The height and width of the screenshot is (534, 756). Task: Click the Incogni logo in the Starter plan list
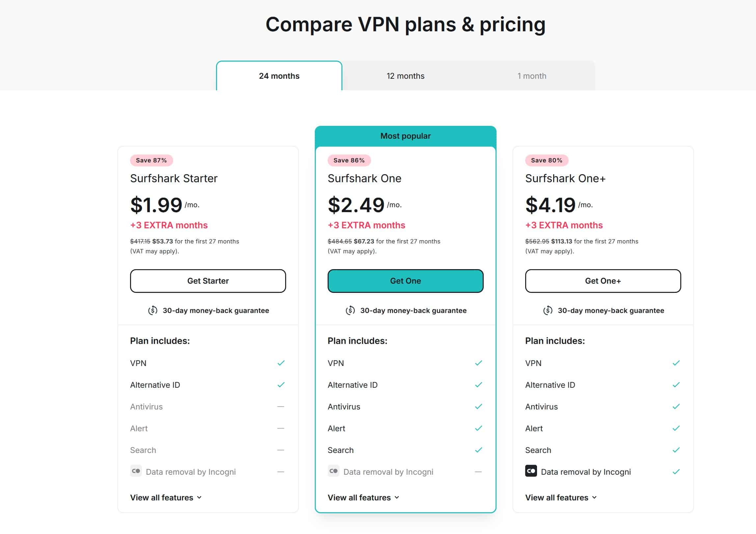[x=136, y=471]
